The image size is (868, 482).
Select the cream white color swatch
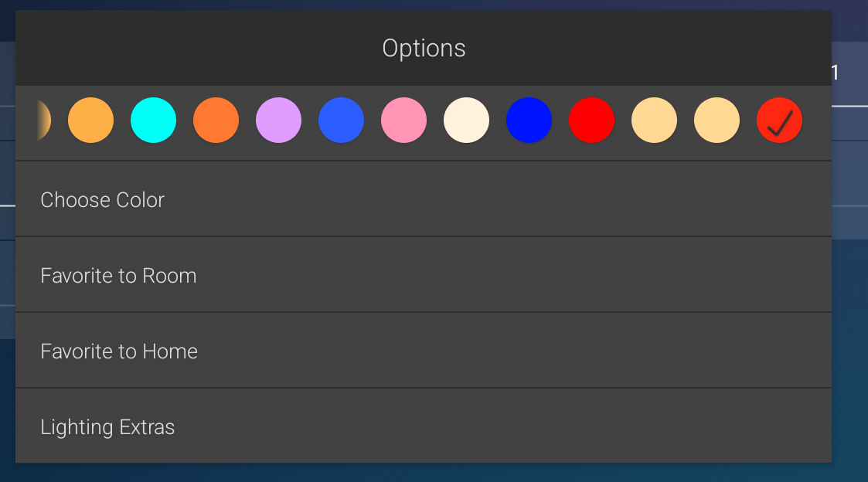(466, 120)
